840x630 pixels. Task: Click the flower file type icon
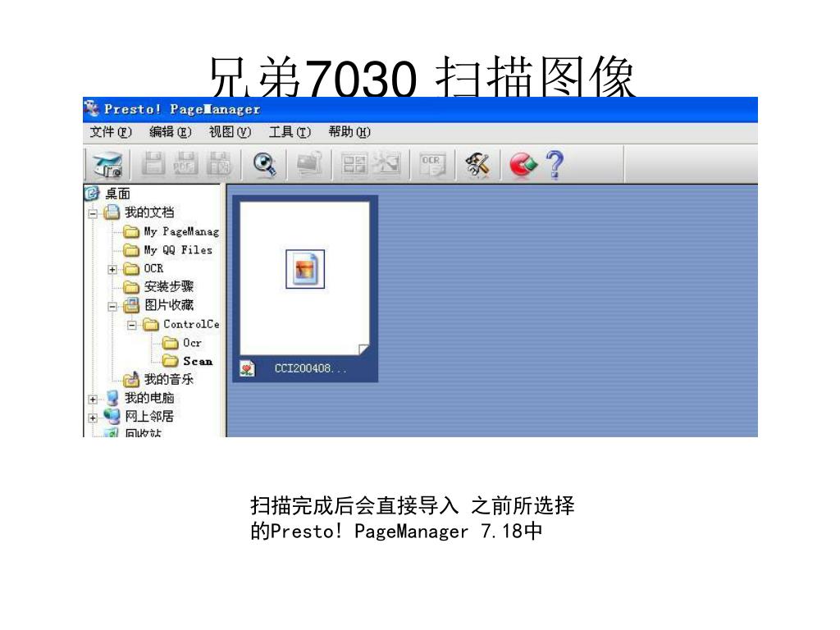[x=247, y=368]
